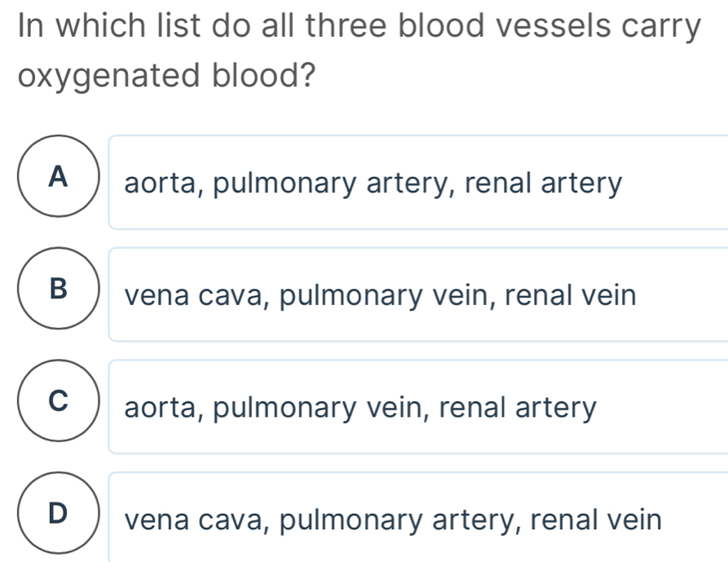
Task: Click the word "aorta" in option A
Action: (x=161, y=183)
